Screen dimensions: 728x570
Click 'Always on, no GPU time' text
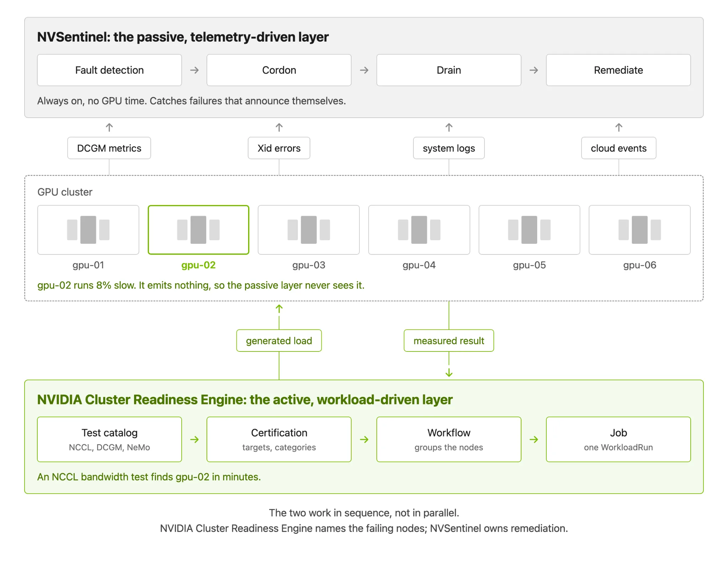click(x=192, y=101)
